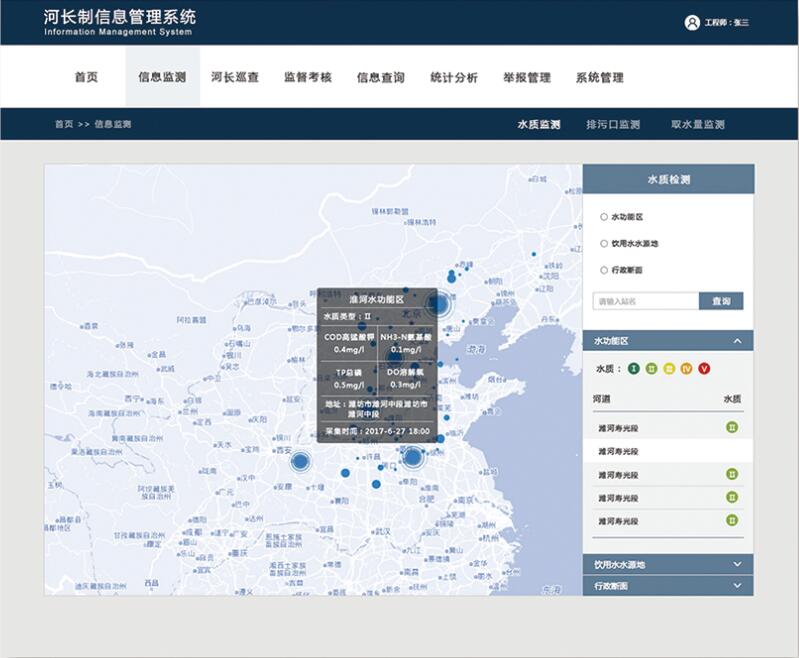Click the 查询 search button
The height and width of the screenshot is (658, 799).
(721, 301)
